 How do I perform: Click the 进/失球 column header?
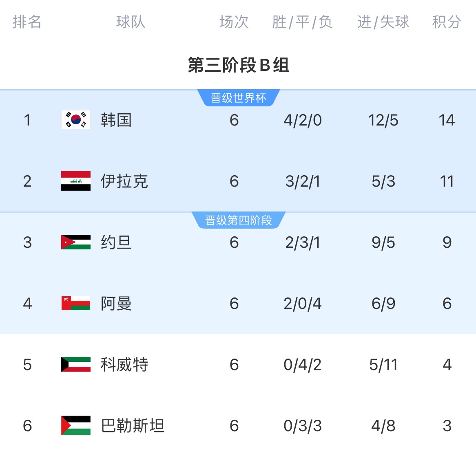tap(383, 22)
